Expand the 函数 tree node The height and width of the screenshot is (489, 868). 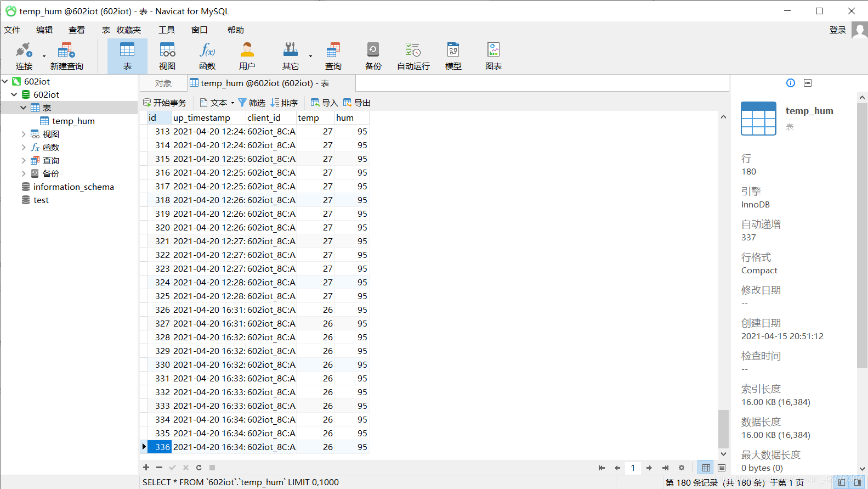(x=24, y=147)
